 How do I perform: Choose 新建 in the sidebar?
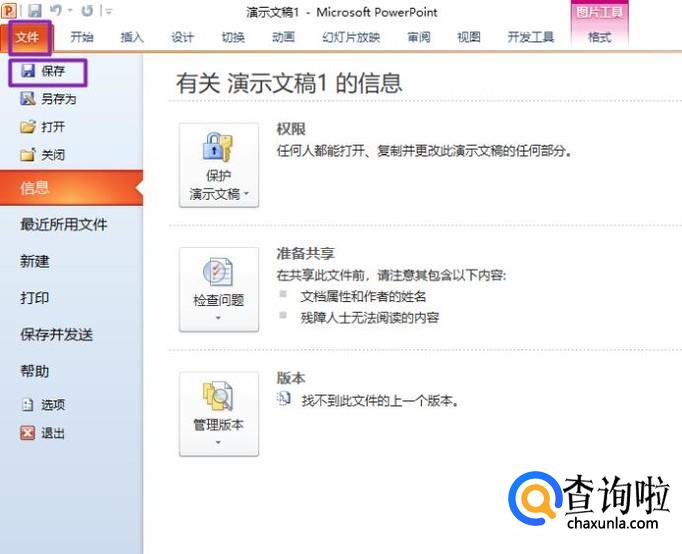34,261
